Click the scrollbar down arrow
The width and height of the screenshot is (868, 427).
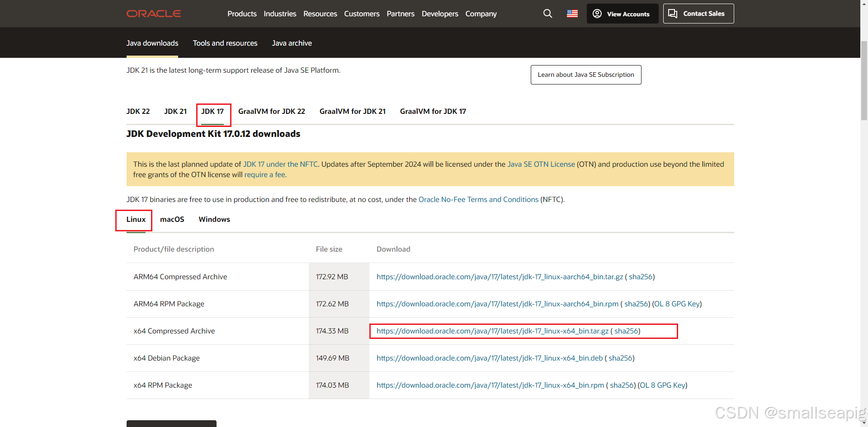[x=864, y=422]
